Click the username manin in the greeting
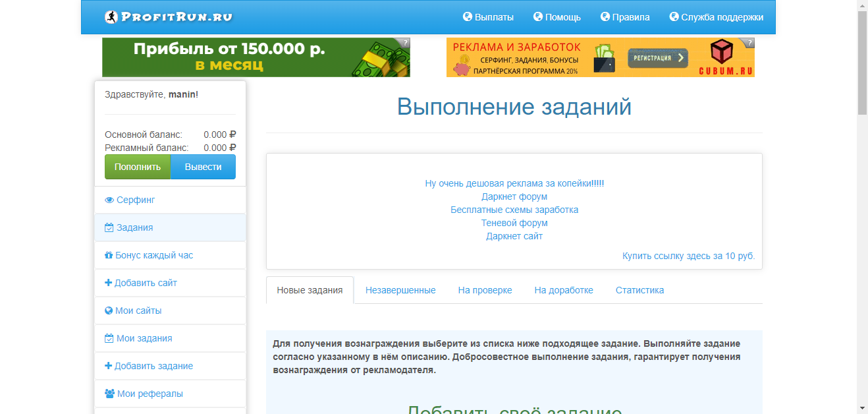The image size is (868, 414). point(182,94)
